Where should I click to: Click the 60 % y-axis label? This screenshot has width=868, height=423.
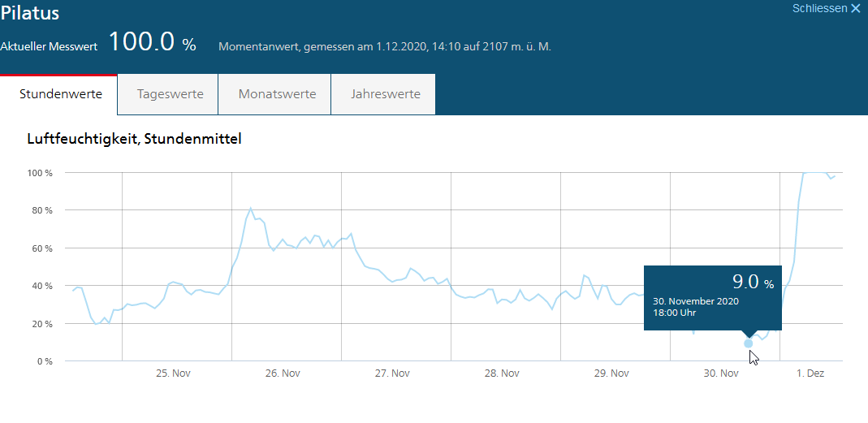tap(41, 248)
